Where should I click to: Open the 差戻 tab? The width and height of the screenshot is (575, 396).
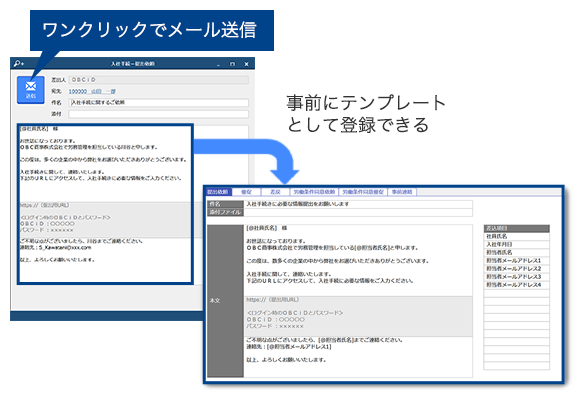coord(275,192)
